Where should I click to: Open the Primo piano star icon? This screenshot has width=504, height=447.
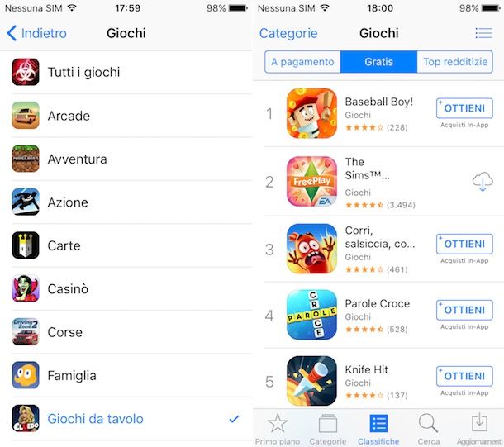(x=278, y=423)
